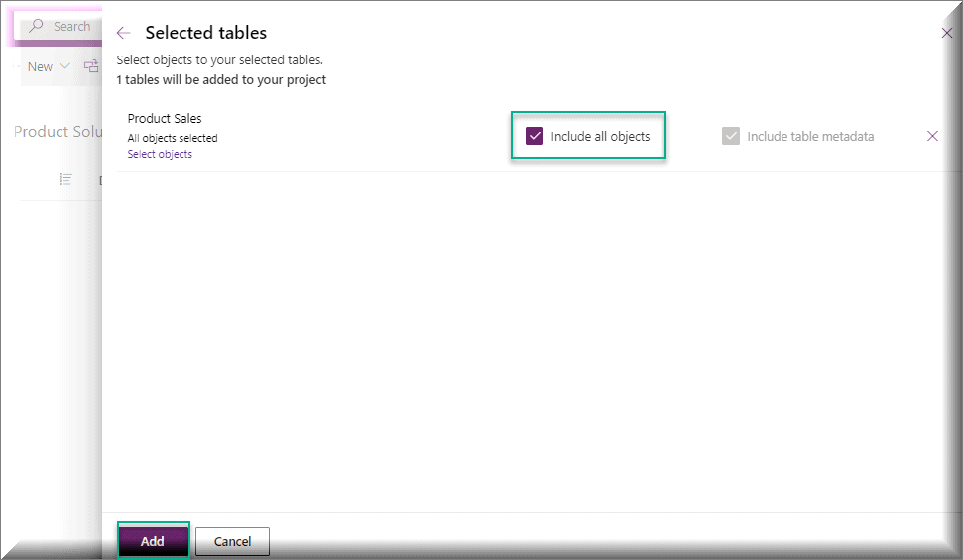Go back using the left arrow icon
963x560 pixels.
pyautogui.click(x=123, y=33)
